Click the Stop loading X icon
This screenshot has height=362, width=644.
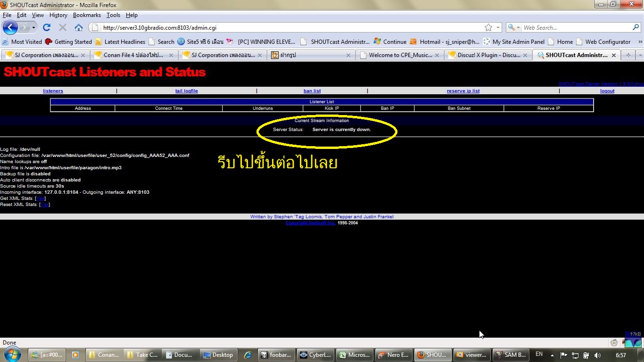[62, 27]
